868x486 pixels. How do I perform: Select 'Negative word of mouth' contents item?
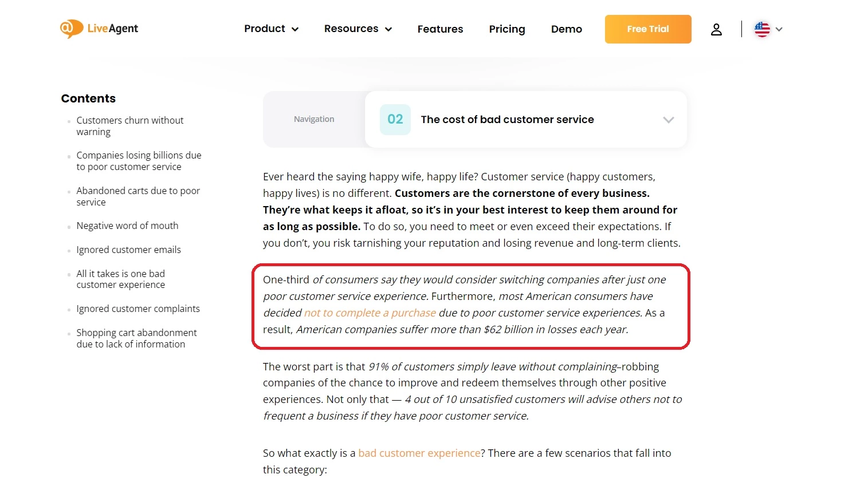click(x=127, y=226)
